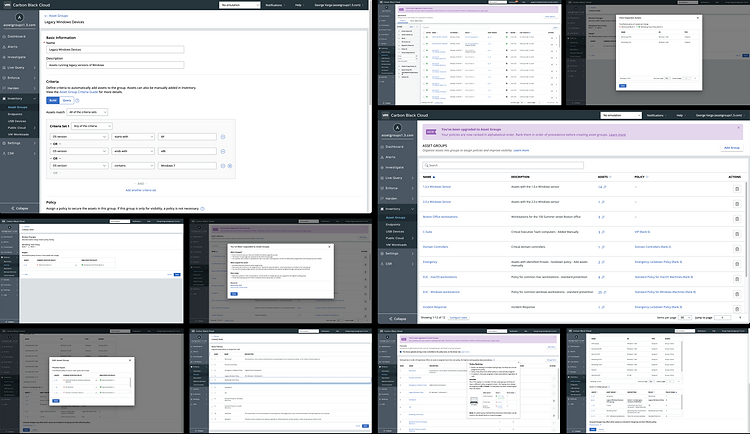Delete the 'Emergency' asset group
Screen dimensions: 750x434
(x=737, y=264)
